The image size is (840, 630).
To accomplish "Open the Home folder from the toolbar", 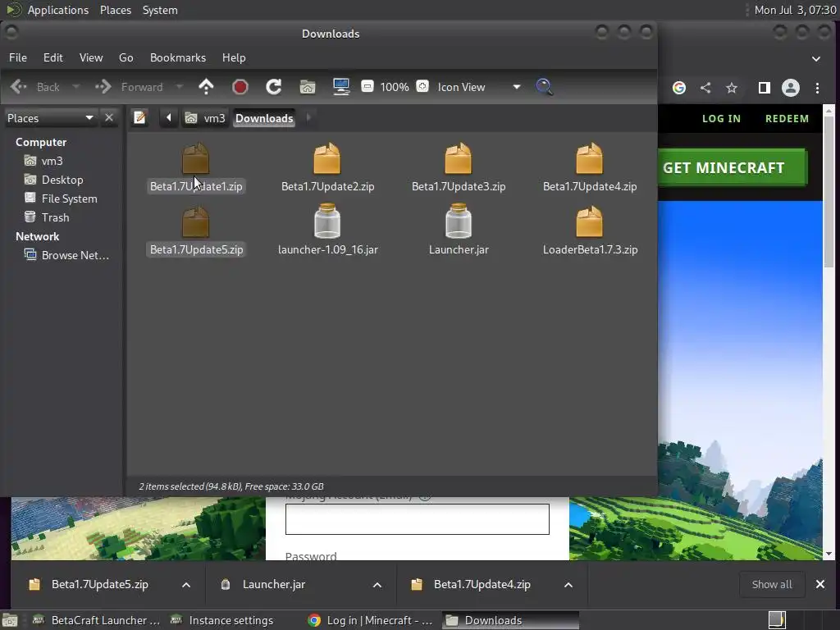I will click(x=308, y=87).
